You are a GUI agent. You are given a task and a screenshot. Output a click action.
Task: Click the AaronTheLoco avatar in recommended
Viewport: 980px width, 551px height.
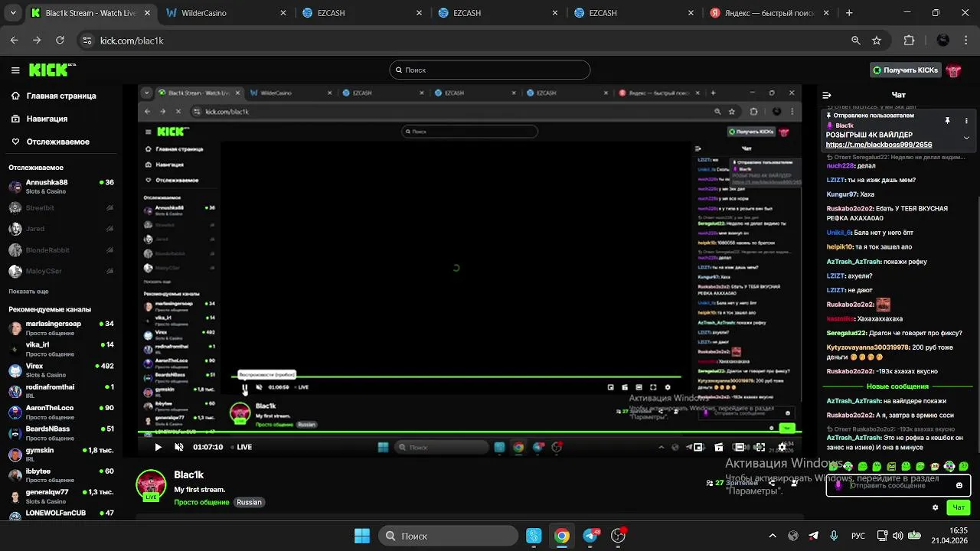point(15,412)
